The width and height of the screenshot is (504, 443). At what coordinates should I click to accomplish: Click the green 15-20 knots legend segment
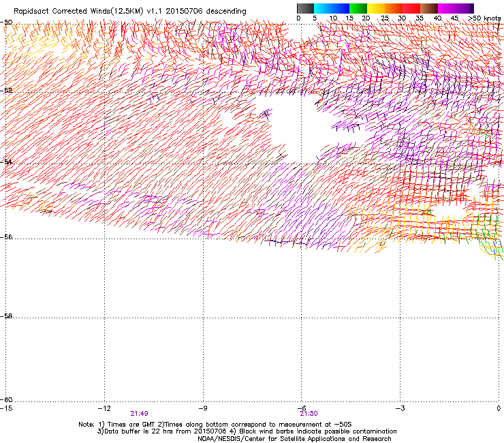[358, 8]
